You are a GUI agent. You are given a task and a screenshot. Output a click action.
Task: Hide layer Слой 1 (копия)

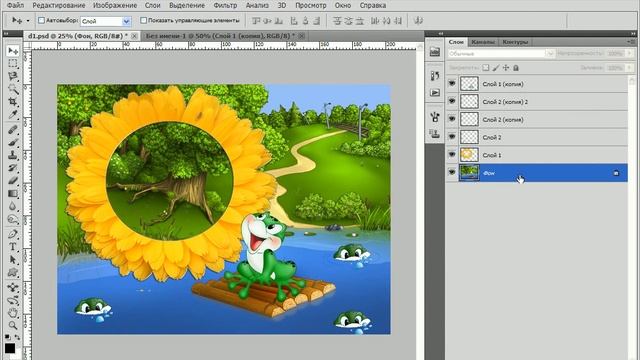[x=452, y=83]
